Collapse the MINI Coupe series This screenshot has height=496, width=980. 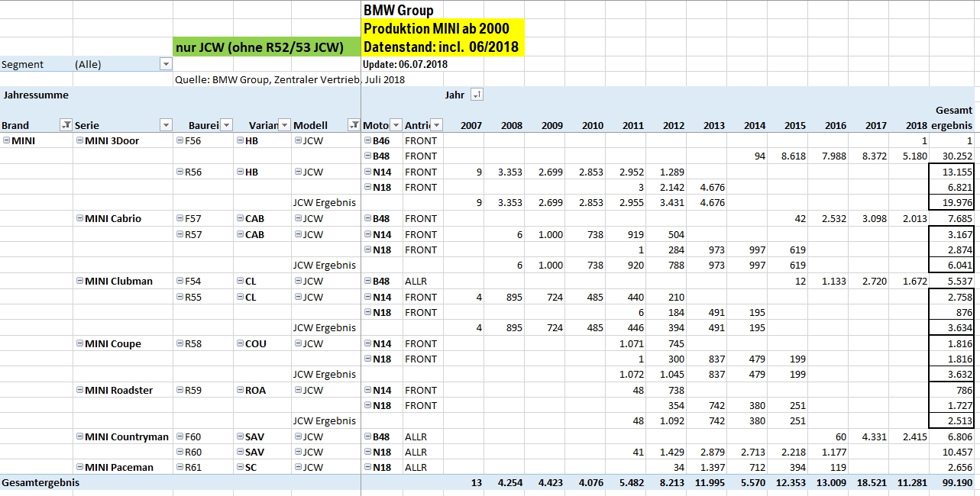(80, 343)
